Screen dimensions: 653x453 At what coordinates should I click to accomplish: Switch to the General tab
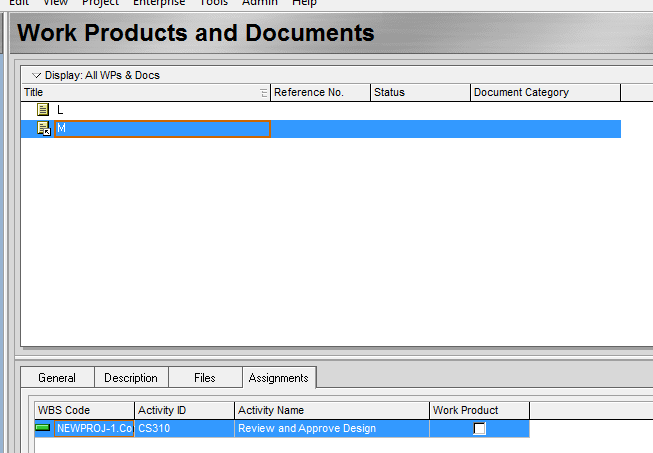click(x=57, y=378)
